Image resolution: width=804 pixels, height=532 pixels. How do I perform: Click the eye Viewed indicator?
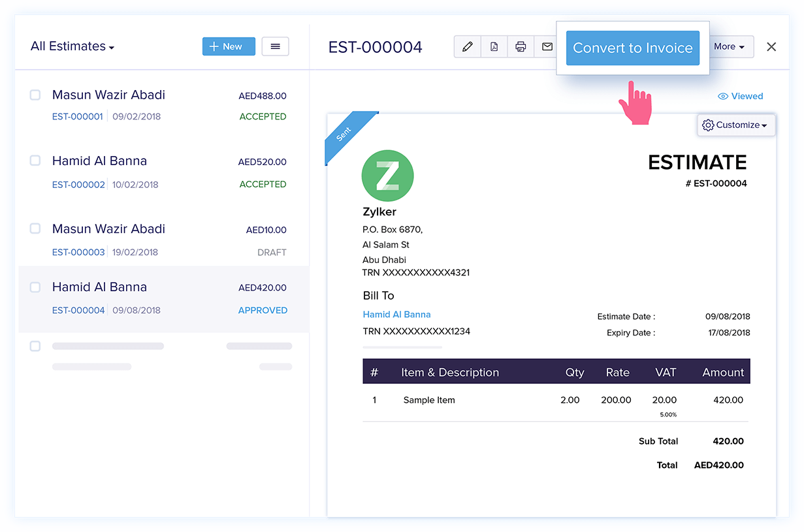[x=740, y=96]
